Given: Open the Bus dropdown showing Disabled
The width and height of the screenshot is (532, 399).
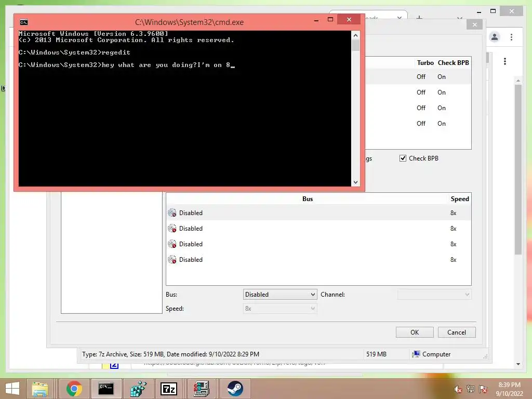Looking at the screenshot, I should (x=280, y=295).
